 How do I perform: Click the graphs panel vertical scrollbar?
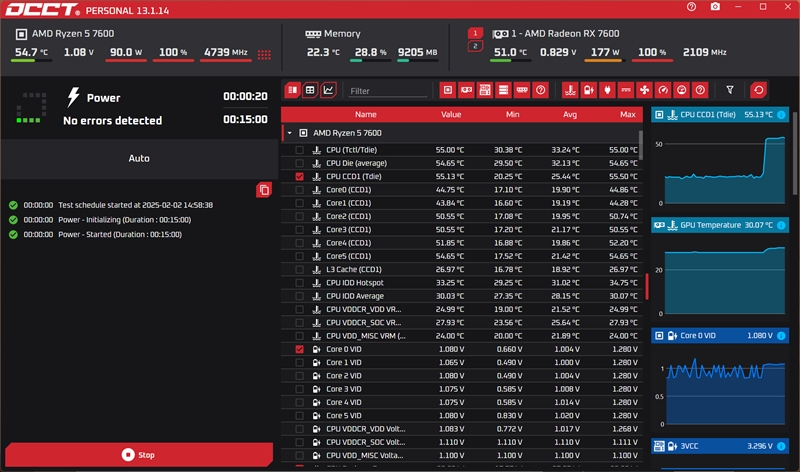tap(795, 153)
